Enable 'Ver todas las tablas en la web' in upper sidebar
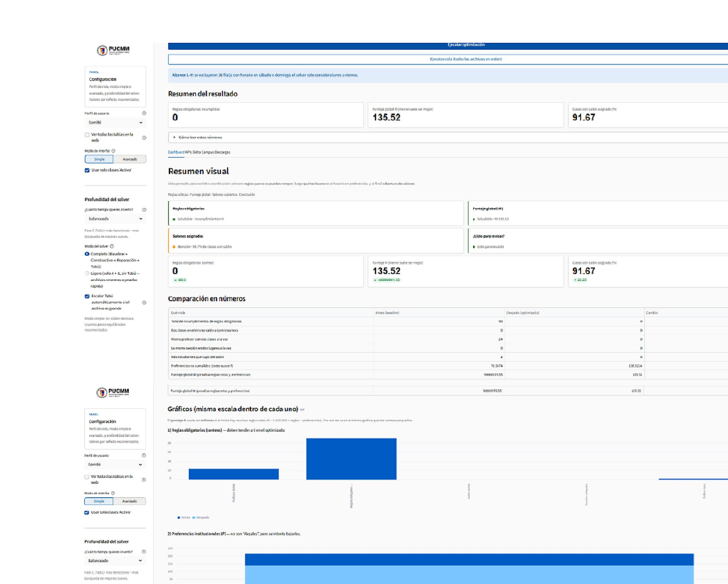Image resolution: width=728 pixels, height=584 pixels. 87,135
